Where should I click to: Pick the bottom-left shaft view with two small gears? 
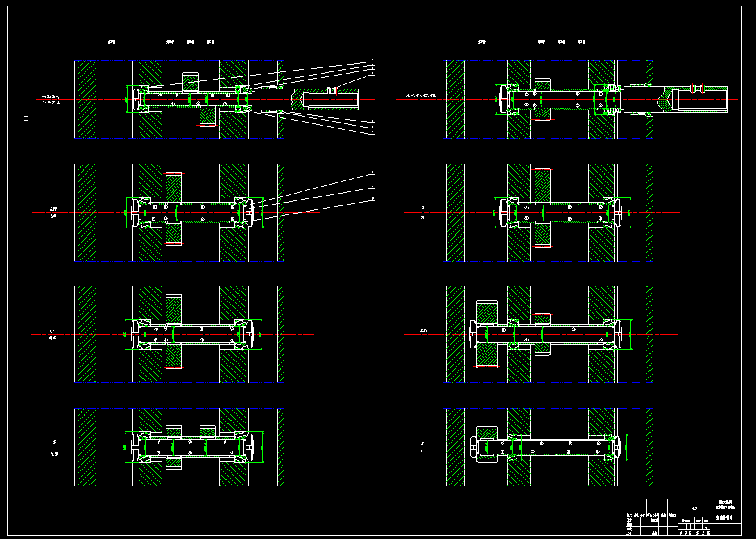[x=180, y=447]
